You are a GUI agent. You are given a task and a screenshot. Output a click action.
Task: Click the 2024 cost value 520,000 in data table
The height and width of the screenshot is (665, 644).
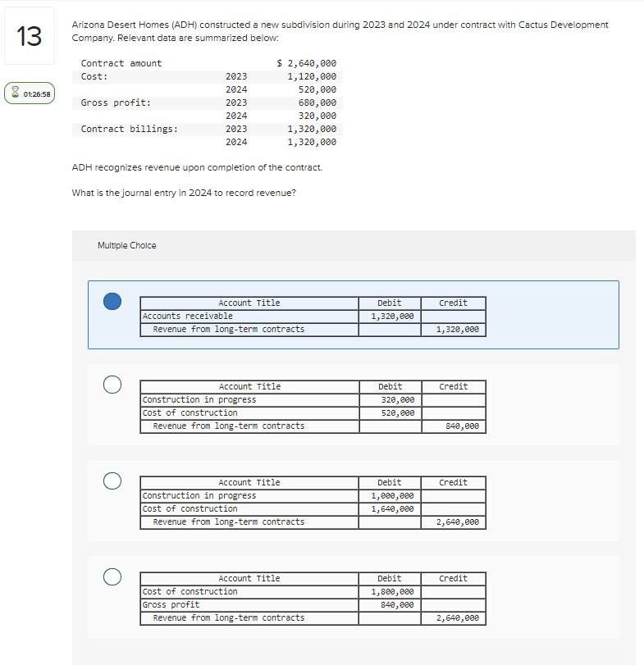point(317,89)
